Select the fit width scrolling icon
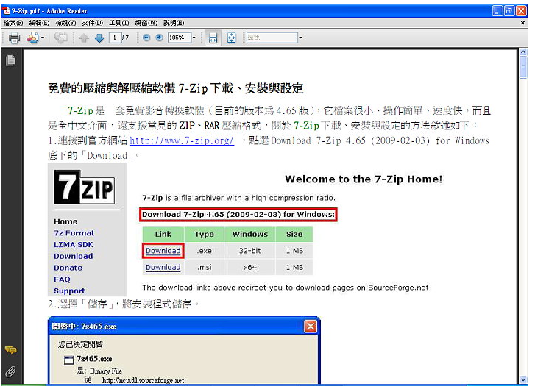Image resolution: width=535 pixels, height=392 pixels. click(213, 38)
